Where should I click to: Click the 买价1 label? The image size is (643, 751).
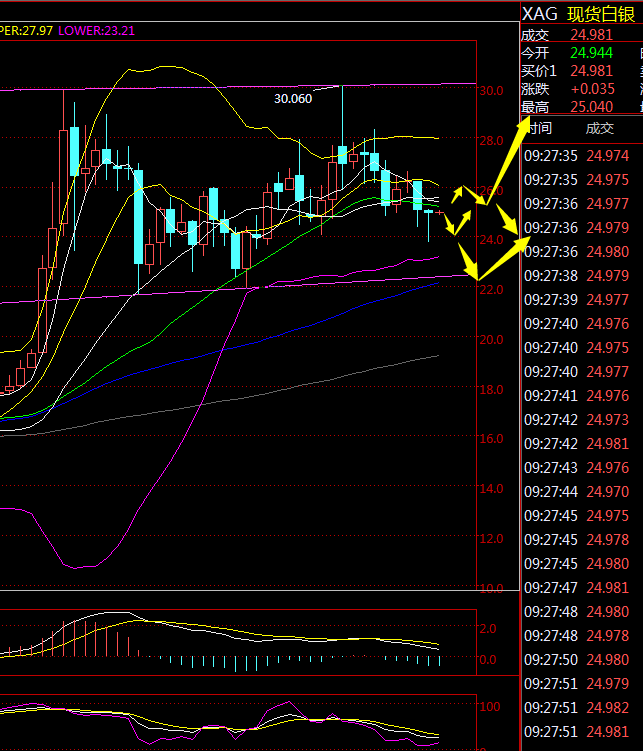pos(539,71)
